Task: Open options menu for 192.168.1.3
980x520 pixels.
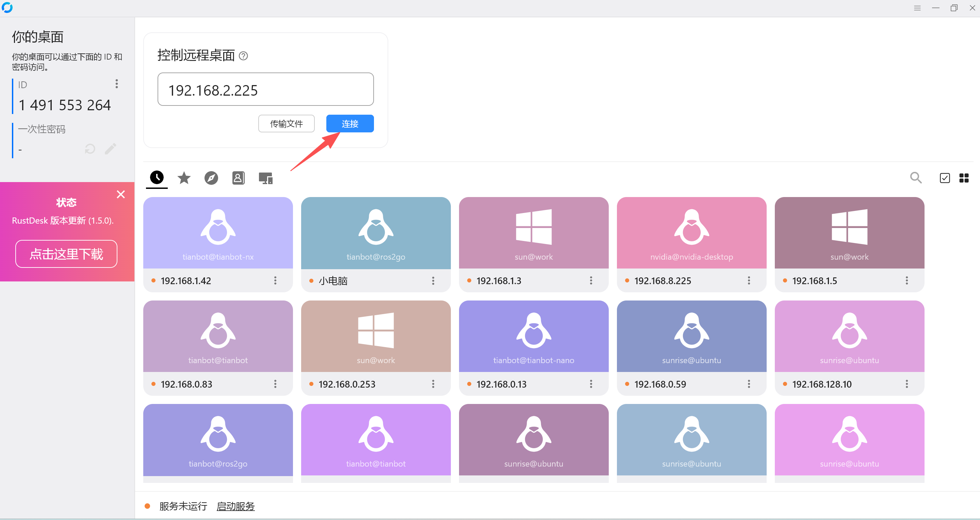Action: coord(591,280)
